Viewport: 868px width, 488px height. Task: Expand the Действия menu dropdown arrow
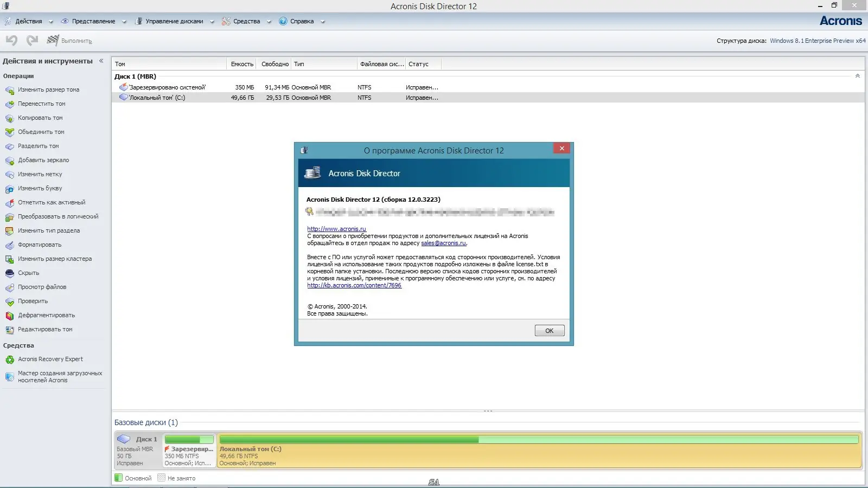tap(51, 22)
